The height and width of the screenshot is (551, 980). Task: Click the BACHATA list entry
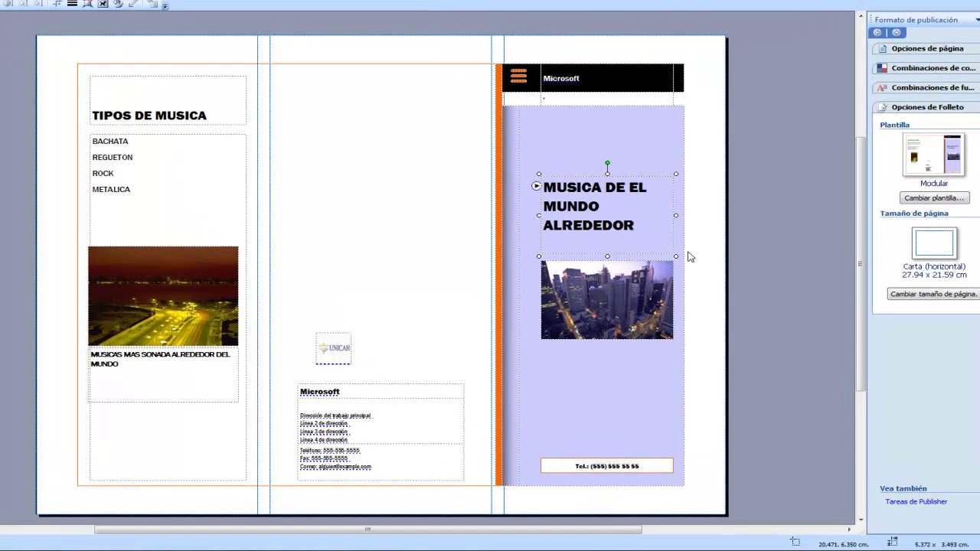click(110, 142)
